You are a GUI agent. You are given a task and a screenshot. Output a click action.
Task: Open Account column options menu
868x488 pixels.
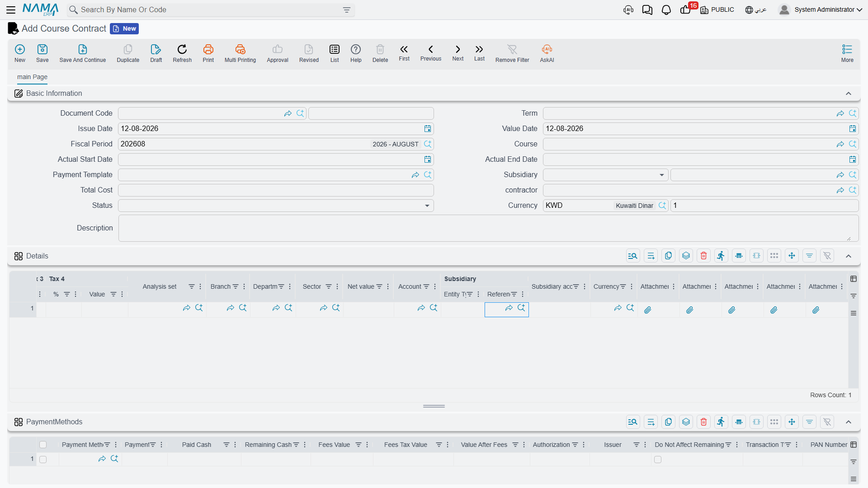[435, 286]
